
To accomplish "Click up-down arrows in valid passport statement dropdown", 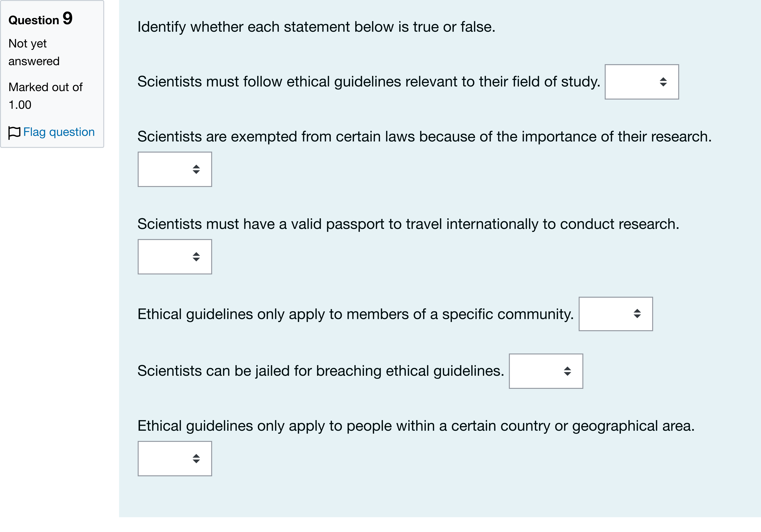I will 196,257.
